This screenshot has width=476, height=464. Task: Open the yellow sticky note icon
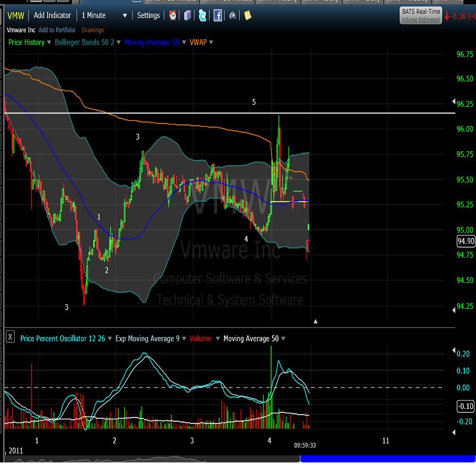click(x=247, y=16)
